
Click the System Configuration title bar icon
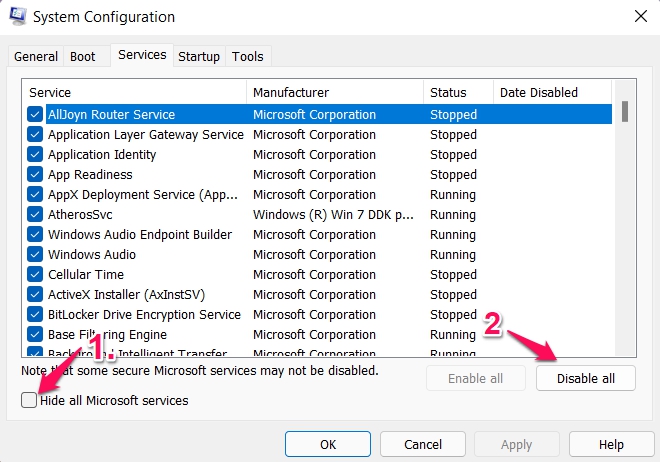pyautogui.click(x=18, y=16)
